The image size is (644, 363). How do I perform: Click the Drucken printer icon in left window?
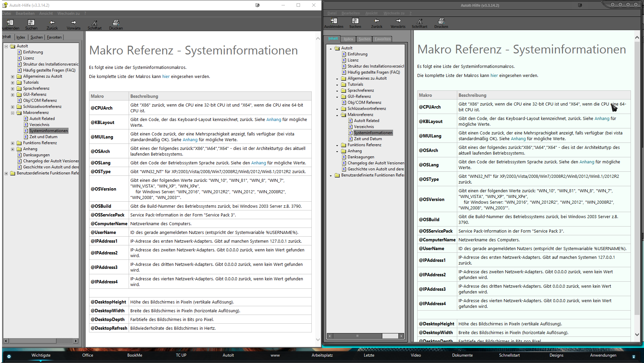116,23
